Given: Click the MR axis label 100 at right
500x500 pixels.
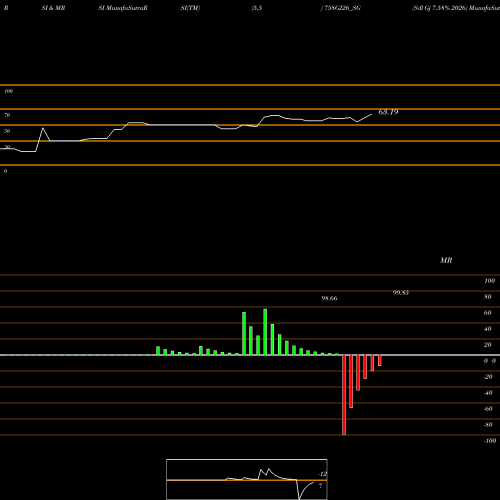Looking at the screenshot, I should [490, 281].
